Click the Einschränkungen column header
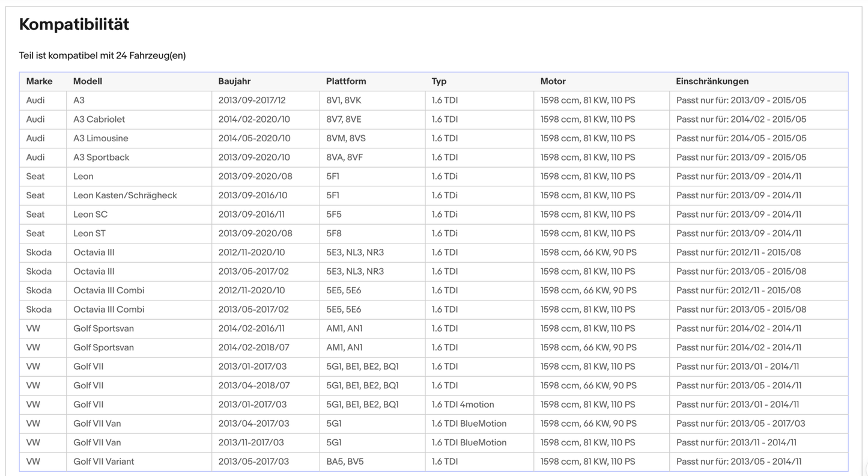The height and width of the screenshot is (476, 868). 712,81
